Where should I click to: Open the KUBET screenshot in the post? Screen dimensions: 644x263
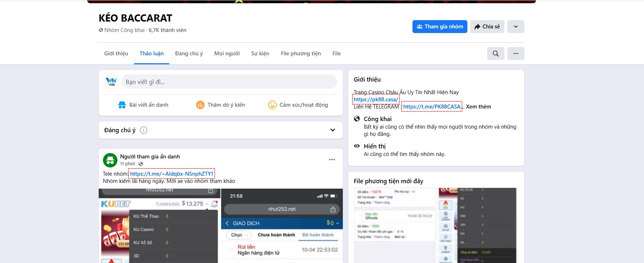(x=159, y=226)
